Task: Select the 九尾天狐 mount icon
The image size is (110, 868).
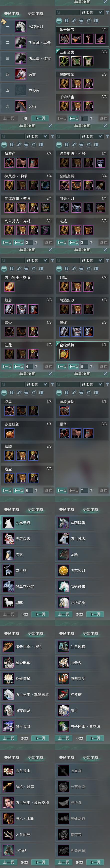Action: (8, 523)
